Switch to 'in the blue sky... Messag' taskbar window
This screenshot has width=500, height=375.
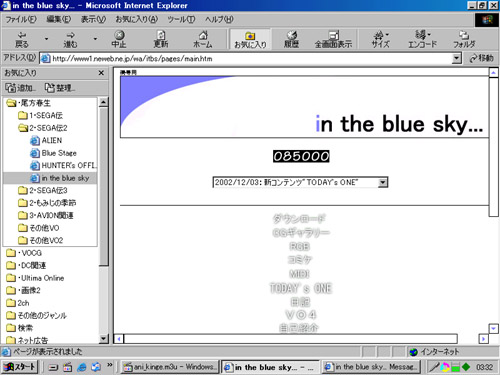[371, 367]
